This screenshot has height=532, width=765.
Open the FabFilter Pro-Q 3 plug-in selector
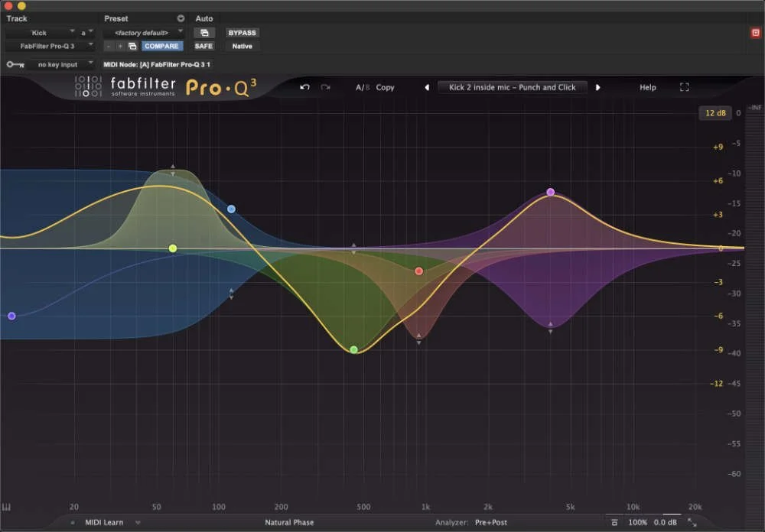pyautogui.click(x=49, y=46)
